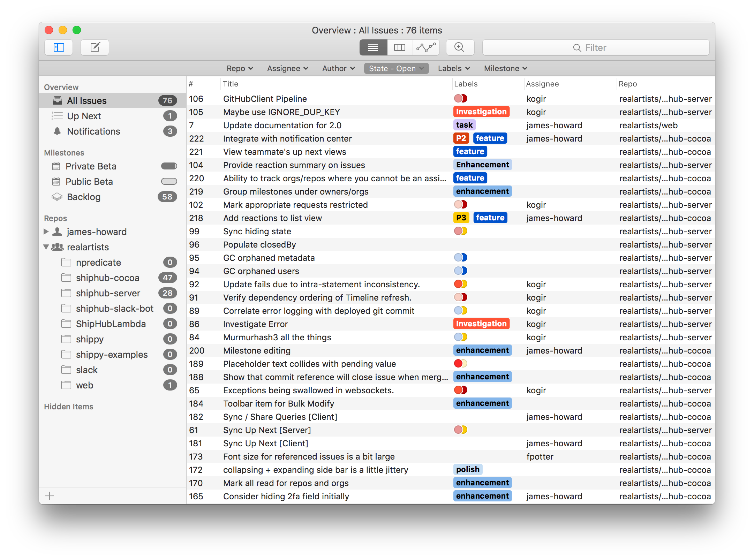This screenshot has width=754, height=560.
Task: Click realartists/web repo cell
Action: (x=648, y=125)
